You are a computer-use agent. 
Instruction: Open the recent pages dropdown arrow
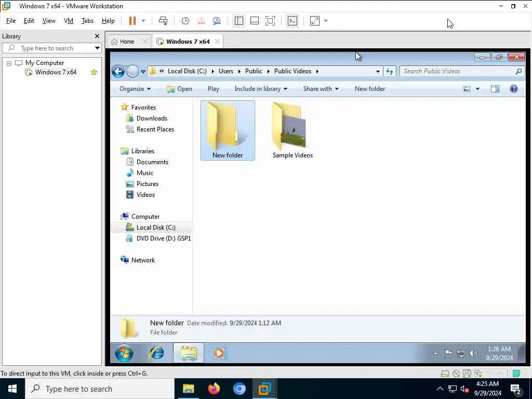(143, 71)
